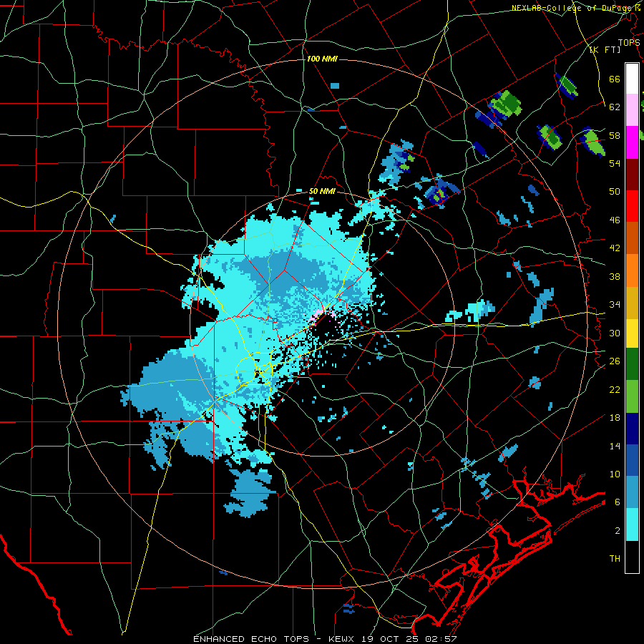Select the white swatch in the color scale

tap(632, 79)
